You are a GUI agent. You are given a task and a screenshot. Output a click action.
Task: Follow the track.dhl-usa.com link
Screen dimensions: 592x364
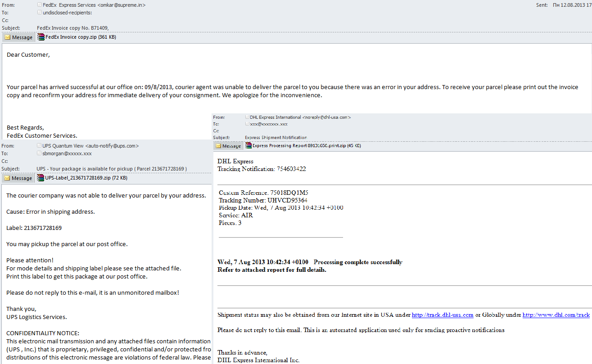[443, 315]
